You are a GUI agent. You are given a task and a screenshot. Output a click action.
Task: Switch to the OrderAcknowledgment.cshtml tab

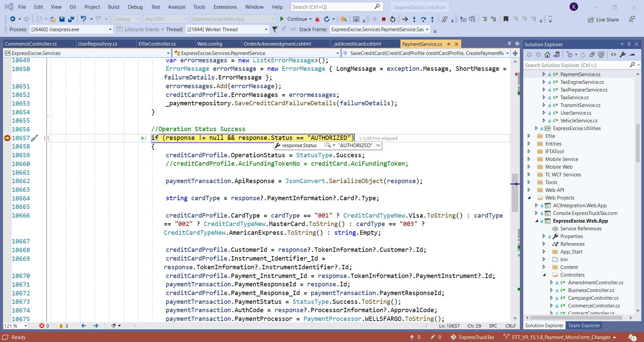[277, 44]
